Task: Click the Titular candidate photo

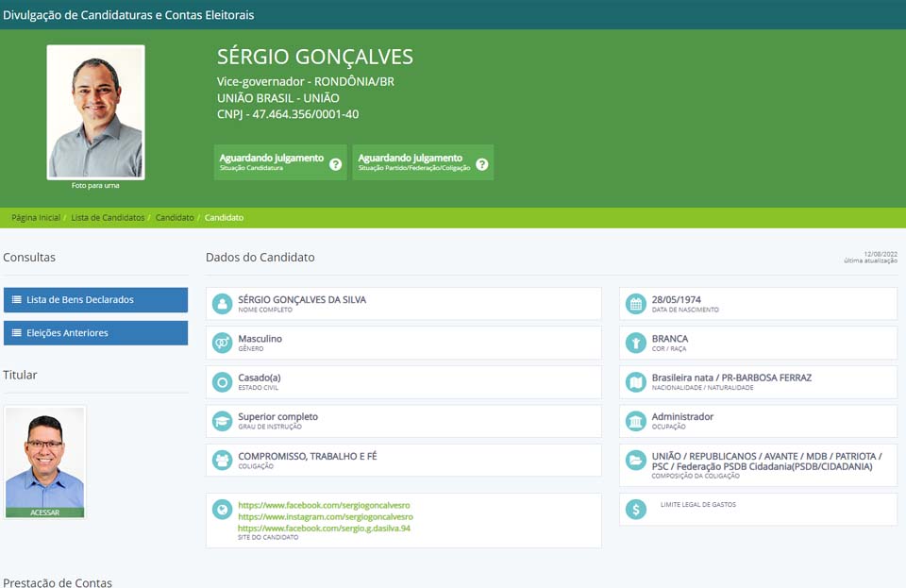Action: point(44,460)
